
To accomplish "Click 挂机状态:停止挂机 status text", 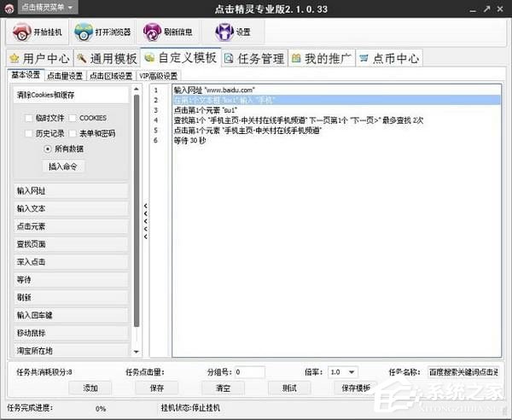I will pos(190,407).
